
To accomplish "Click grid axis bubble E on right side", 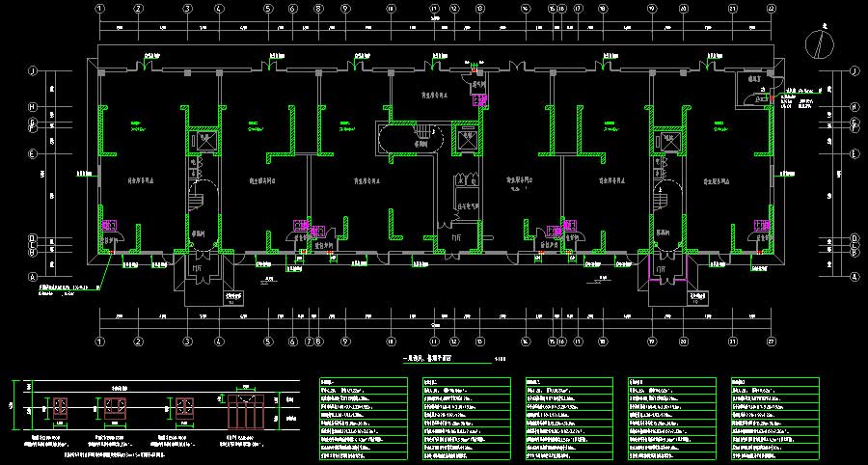I will click(854, 153).
